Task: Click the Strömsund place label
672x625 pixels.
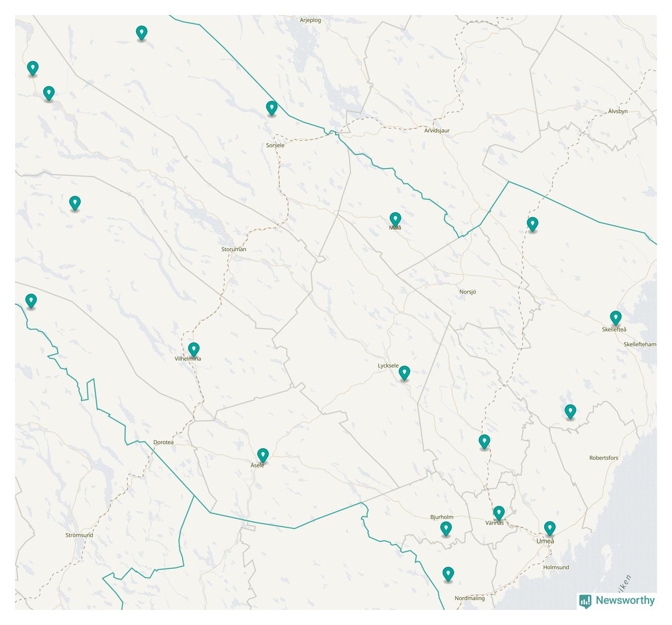Action: [x=79, y=535]
